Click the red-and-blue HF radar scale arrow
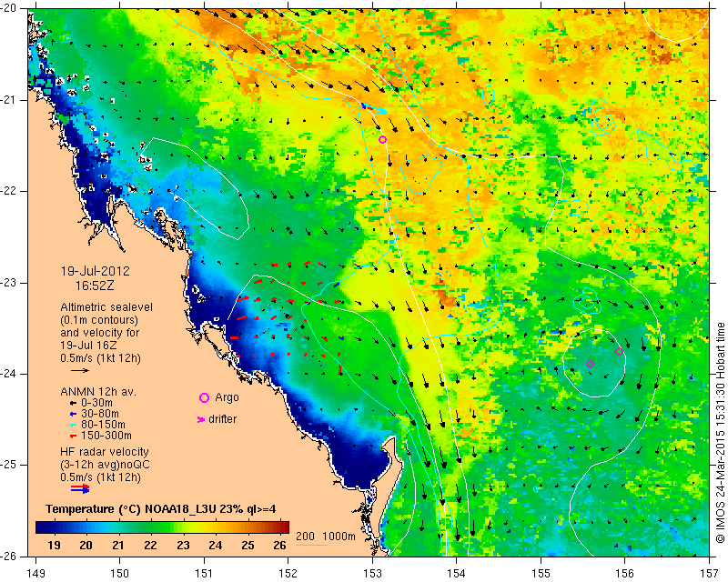This screenshot has width=728, height=582. [x=80, y=488]
